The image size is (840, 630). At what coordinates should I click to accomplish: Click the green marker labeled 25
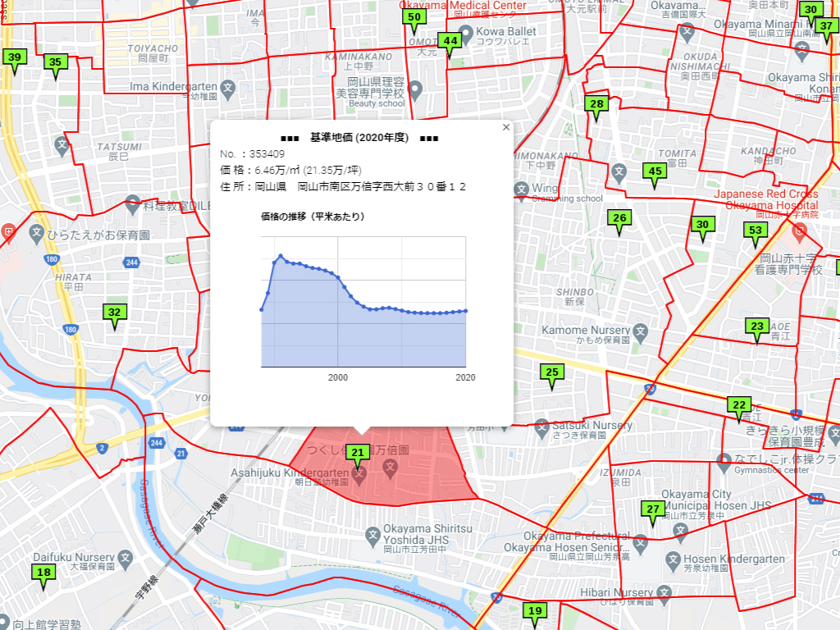click(x=552, y=373)
